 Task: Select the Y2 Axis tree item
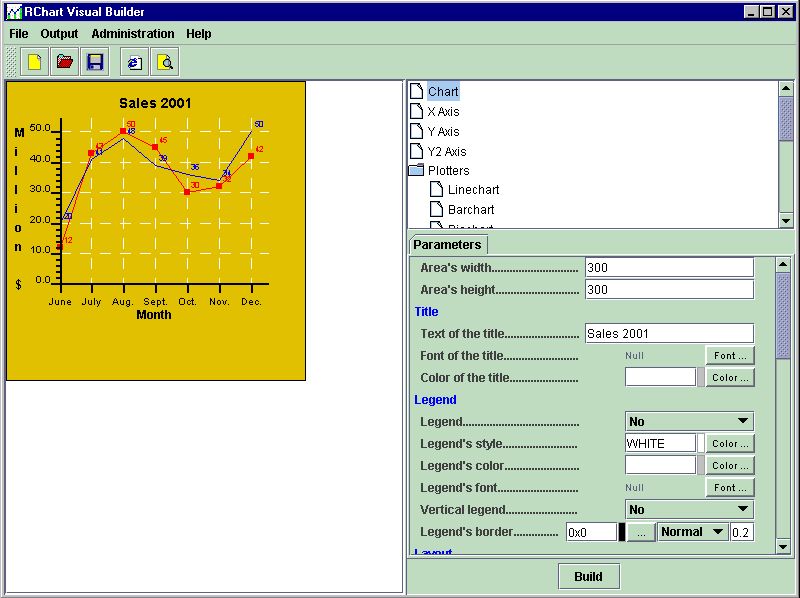tap(446, 151)
